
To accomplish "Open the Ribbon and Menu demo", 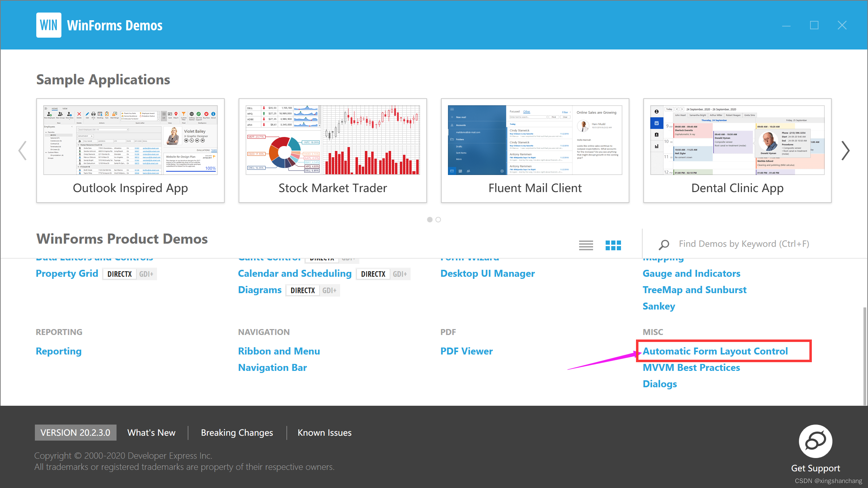I will [x=279, y=351].
